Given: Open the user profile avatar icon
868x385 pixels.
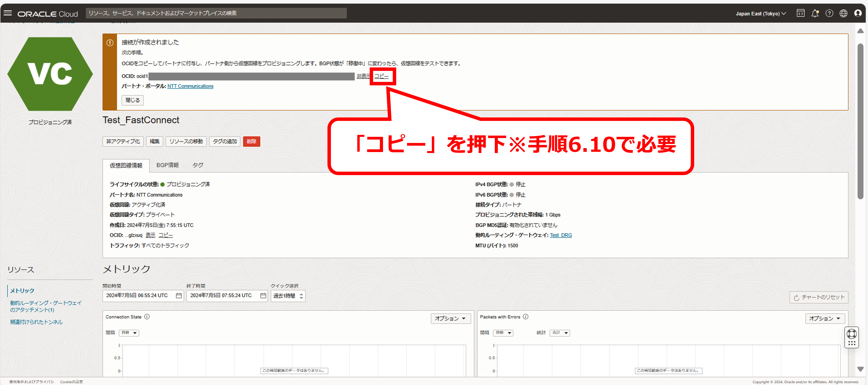Looking at the screenshot, I should point(858,13).
